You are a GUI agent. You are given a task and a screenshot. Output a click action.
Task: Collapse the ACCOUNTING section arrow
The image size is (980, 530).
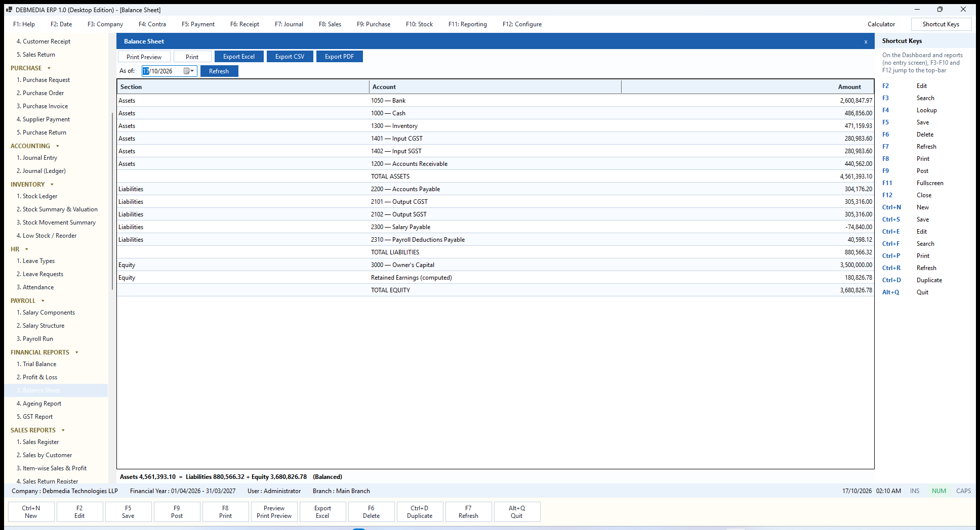pyautogui.click(x=58, y=146)
